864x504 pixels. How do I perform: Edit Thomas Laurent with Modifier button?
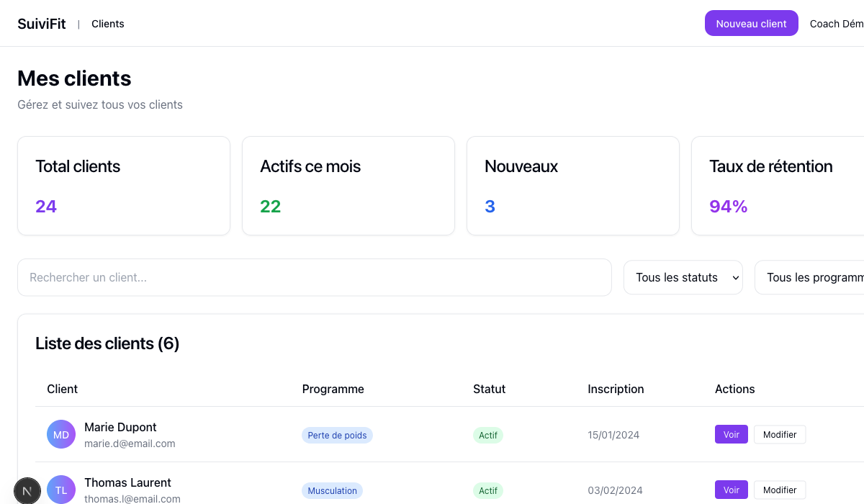point(780,490)
